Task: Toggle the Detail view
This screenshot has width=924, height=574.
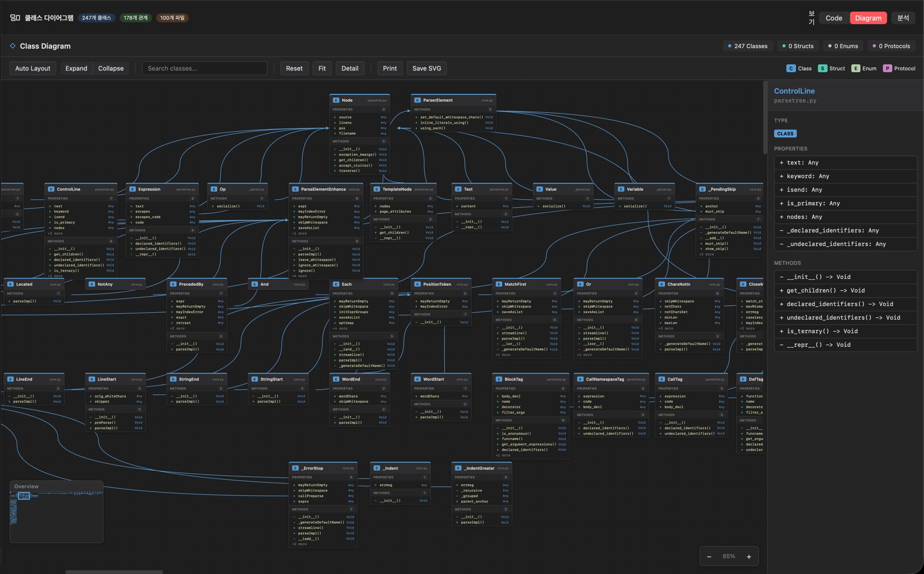Action: pyautogui.click(x=350, y=68)
